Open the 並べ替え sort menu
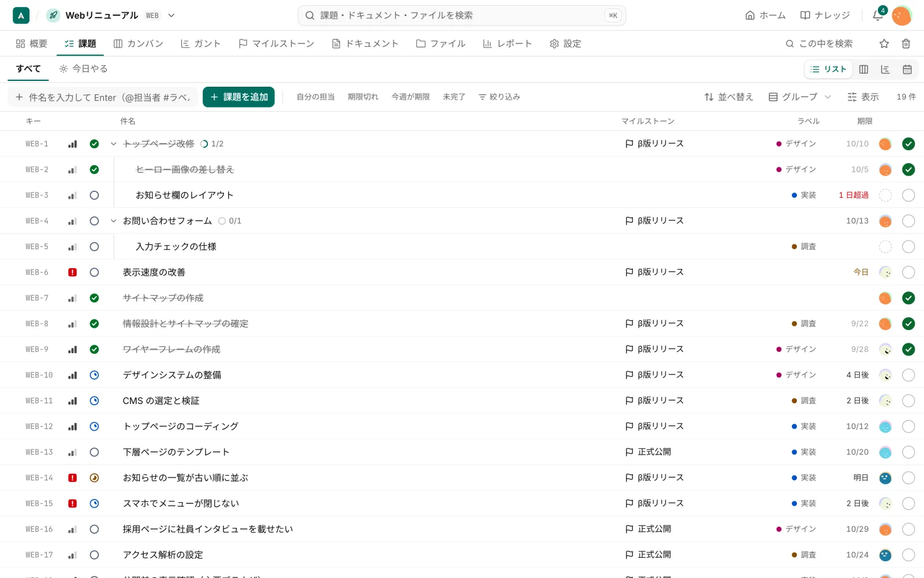This screenshot has width=924, height=578. tap(729, 97)
